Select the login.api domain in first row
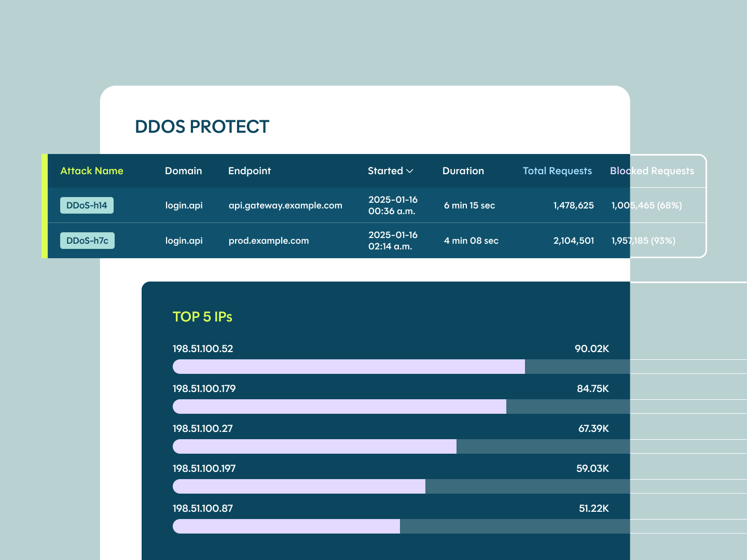Image resolution: width=747 pixels, height=560 pixels. [x=184, y=205]
